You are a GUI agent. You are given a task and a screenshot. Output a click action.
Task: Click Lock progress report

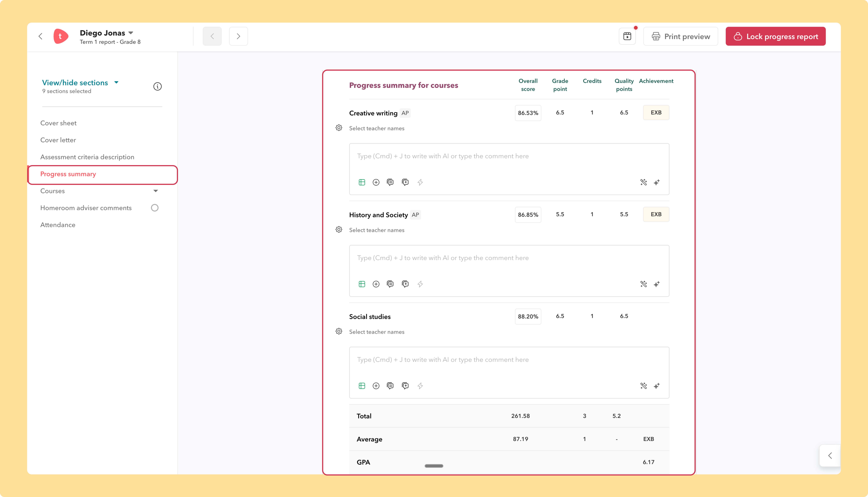coord(776,36)
